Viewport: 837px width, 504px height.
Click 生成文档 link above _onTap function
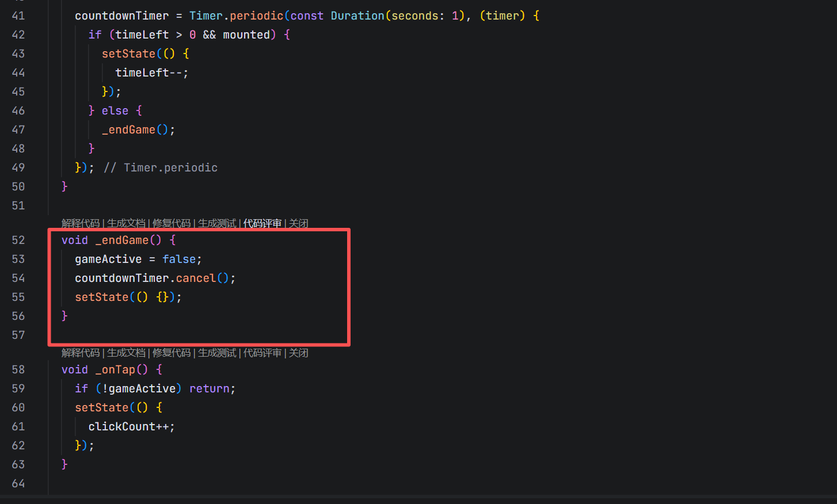click(126, 353)
